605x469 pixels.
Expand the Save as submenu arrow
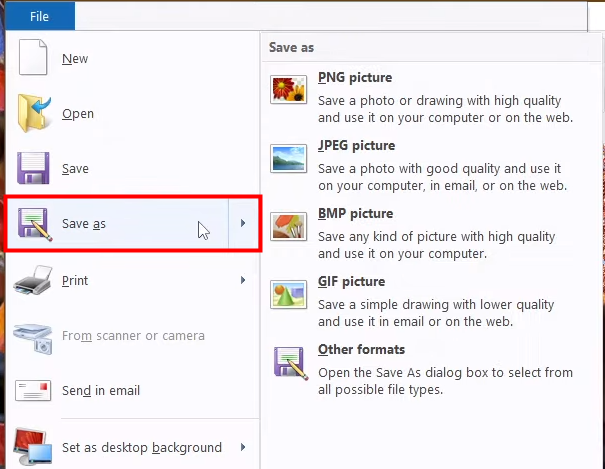click(x=243, y=223)
